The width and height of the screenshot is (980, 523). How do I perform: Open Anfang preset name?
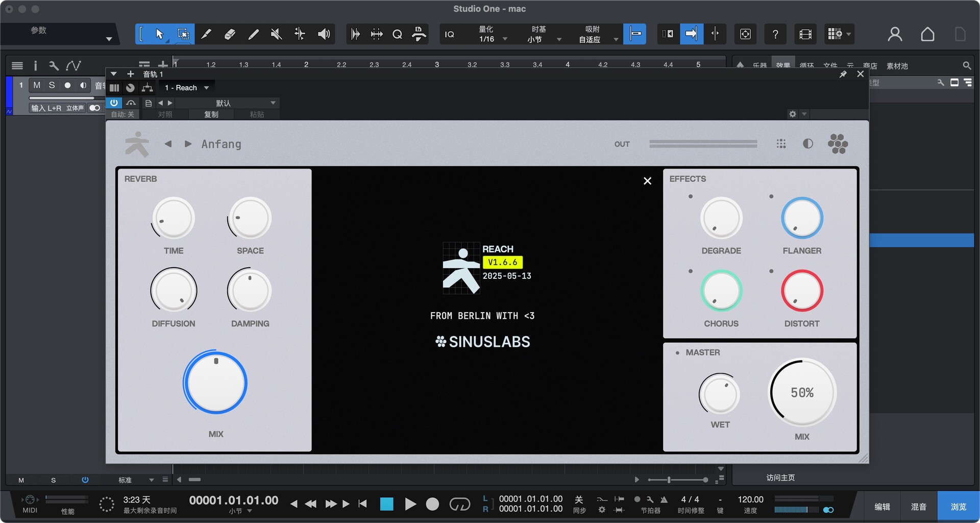coord(221,144)
